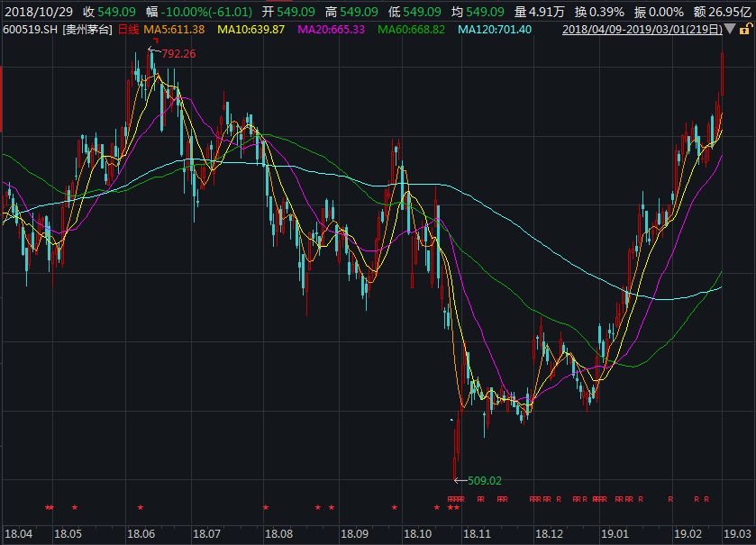Click the stock code 600519.SH
Viewport: 756px width, 545px height.
click(30, 30)
